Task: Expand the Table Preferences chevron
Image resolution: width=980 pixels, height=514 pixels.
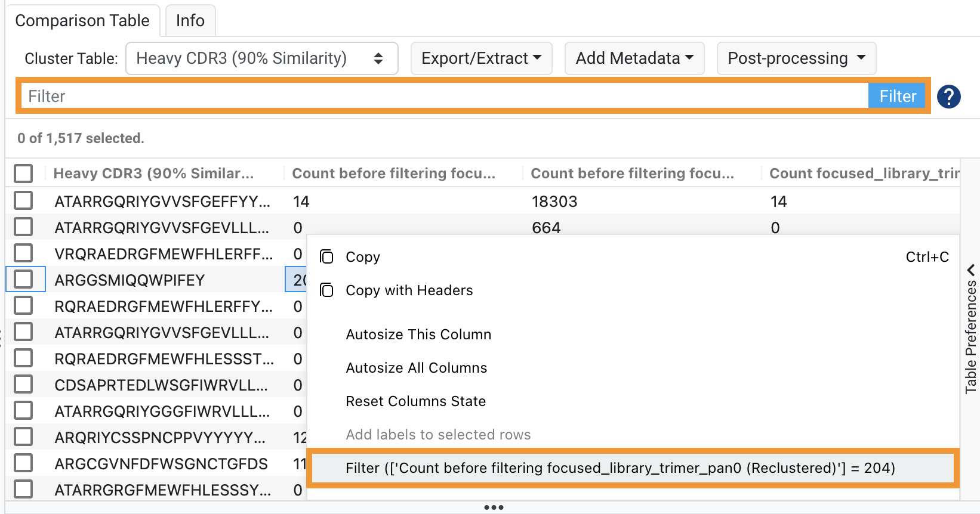Action: [971, 270]
